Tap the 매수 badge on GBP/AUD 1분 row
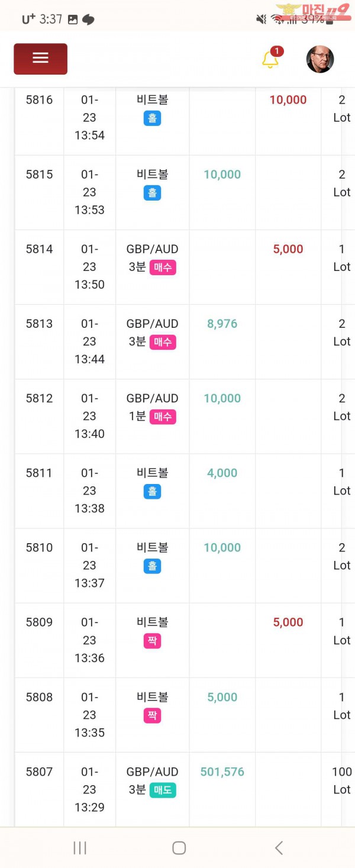355x868 pixels. click(163, 417)
